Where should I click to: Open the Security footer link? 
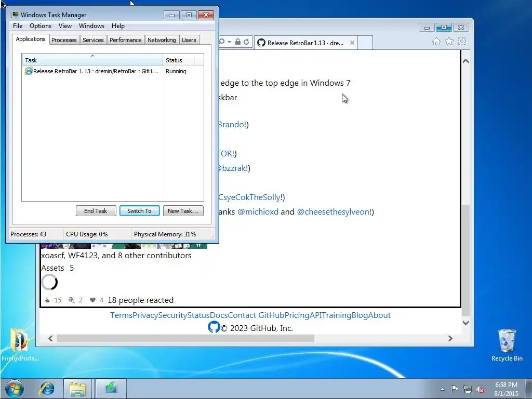172,315
